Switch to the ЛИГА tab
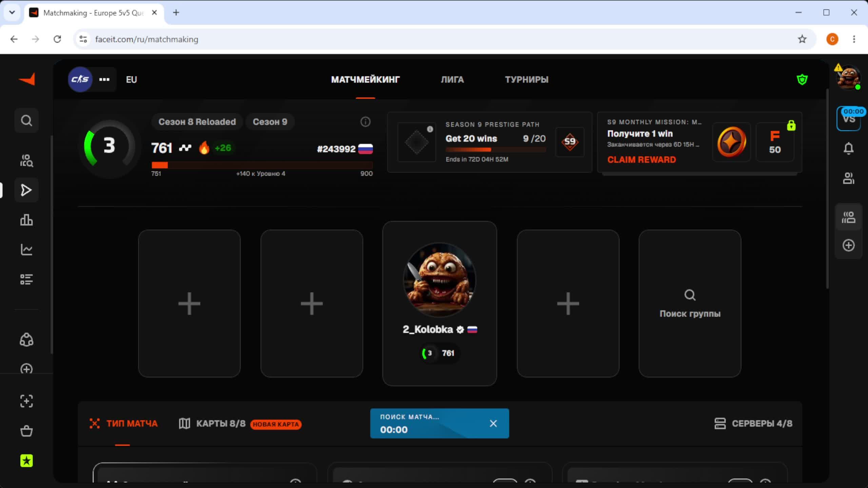The image size is (868, 488). pyautogui.click(x=452, y=80)
